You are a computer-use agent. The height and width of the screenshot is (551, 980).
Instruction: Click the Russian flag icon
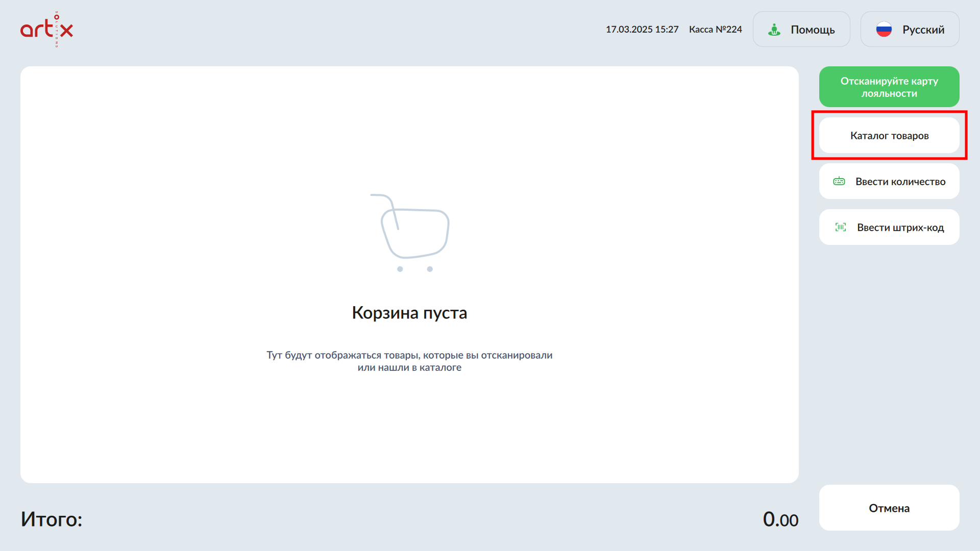point(884,30)
